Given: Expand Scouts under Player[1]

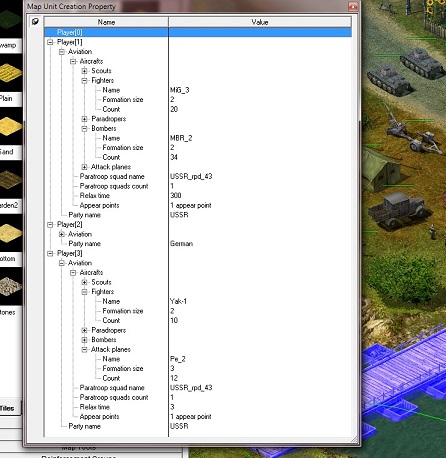Looking at the screenshot, I should click(x=85, y=71).
